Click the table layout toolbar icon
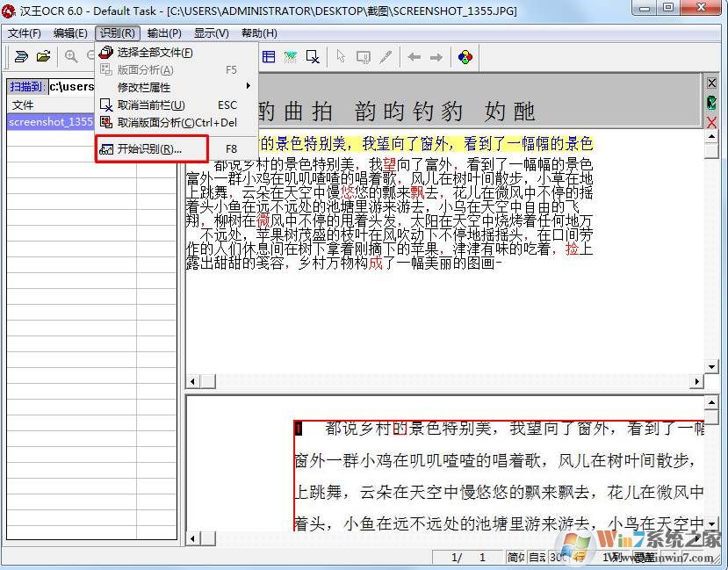 [x=269, y=57]
